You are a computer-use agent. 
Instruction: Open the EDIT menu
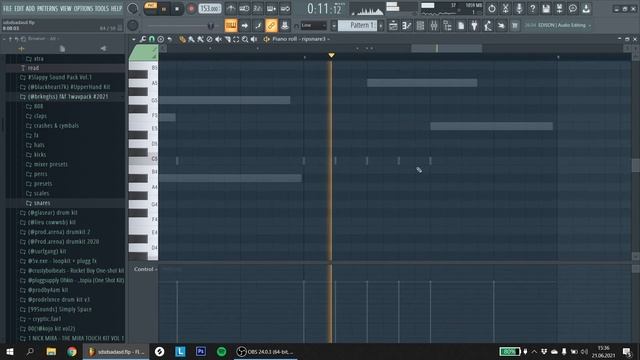pyautogui.click(x=19, y=9)
